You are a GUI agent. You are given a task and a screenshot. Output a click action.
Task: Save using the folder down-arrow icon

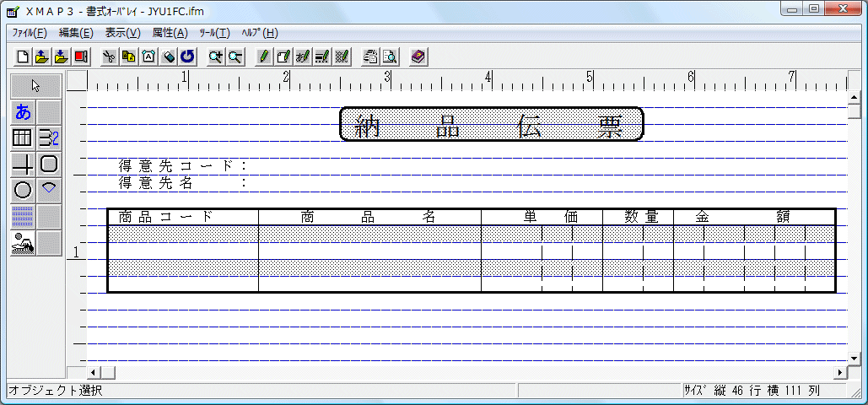click(62, 56)
